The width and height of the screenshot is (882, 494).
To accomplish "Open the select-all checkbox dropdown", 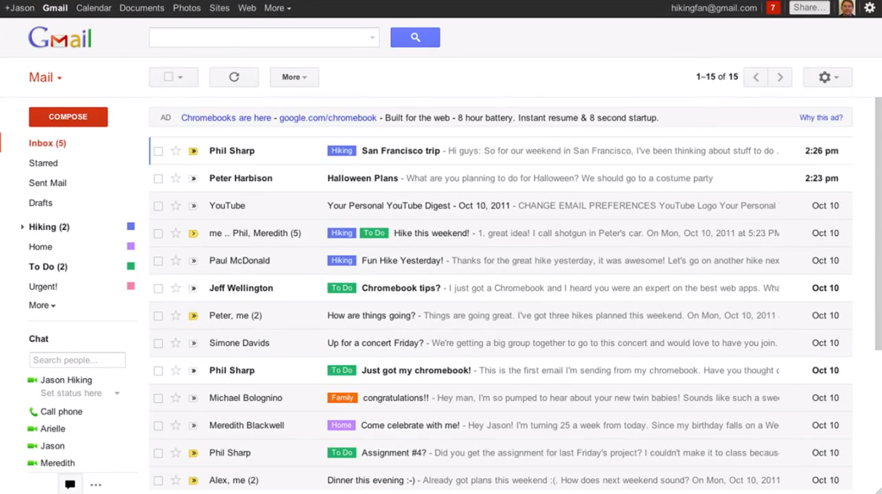I will point(173,77).
